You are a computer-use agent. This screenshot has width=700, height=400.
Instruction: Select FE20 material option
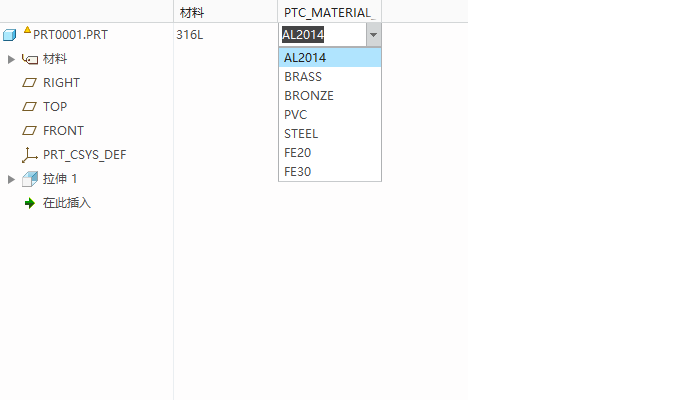tap(330, 153)
